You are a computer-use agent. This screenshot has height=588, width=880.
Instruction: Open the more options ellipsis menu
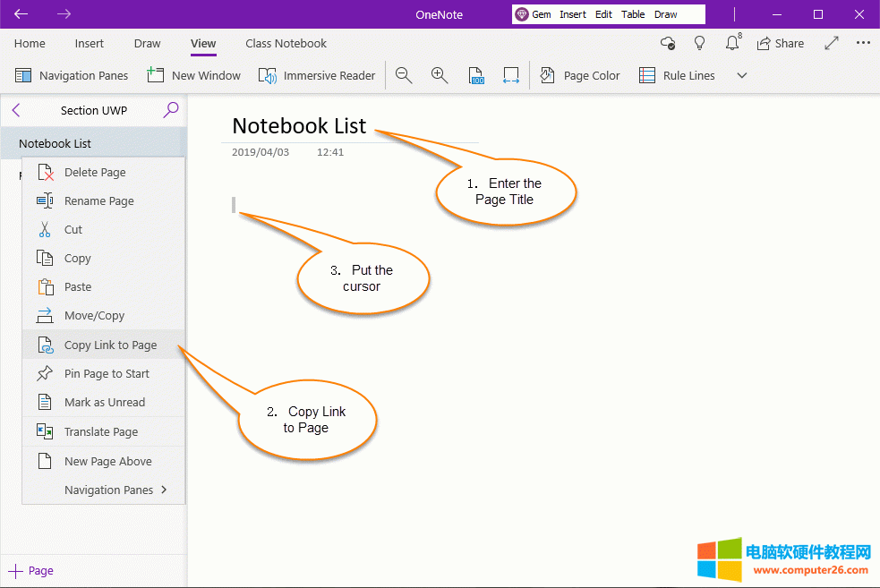coord(863,43)
